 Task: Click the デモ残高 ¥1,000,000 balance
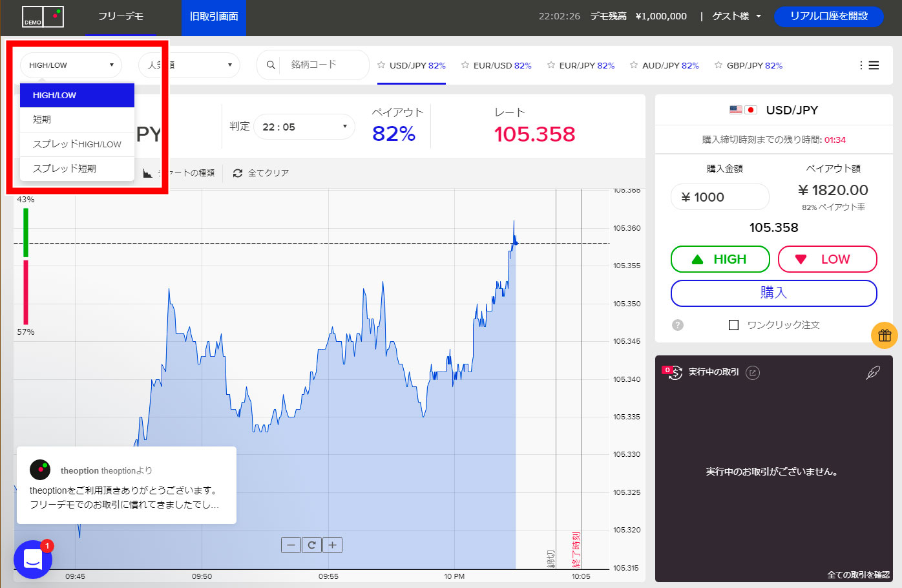[638, 16]
